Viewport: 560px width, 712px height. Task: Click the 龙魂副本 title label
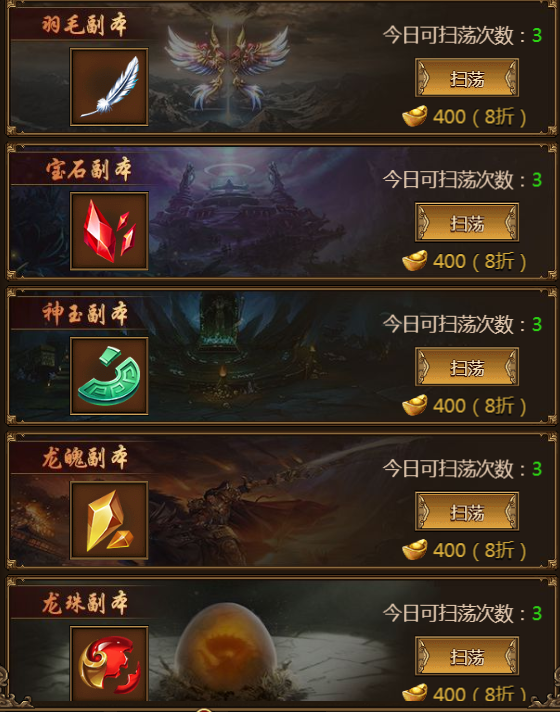[84, 458]
